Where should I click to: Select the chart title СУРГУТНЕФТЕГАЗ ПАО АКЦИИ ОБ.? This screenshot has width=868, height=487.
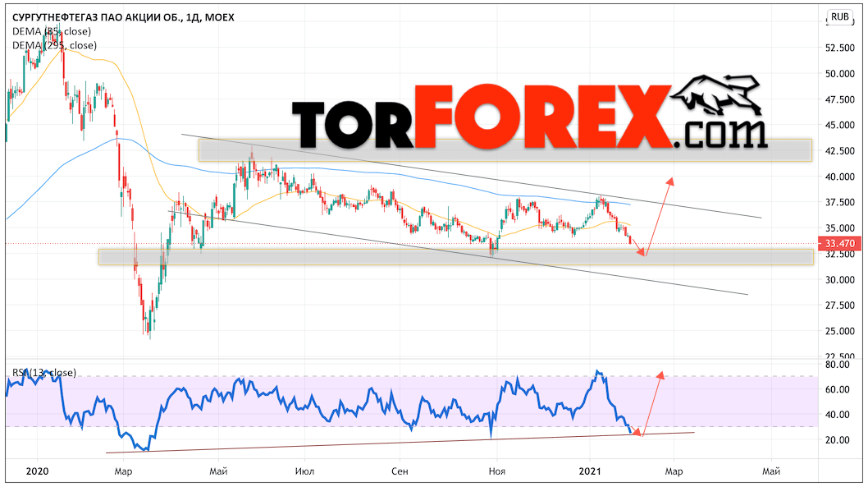point(97,17)
